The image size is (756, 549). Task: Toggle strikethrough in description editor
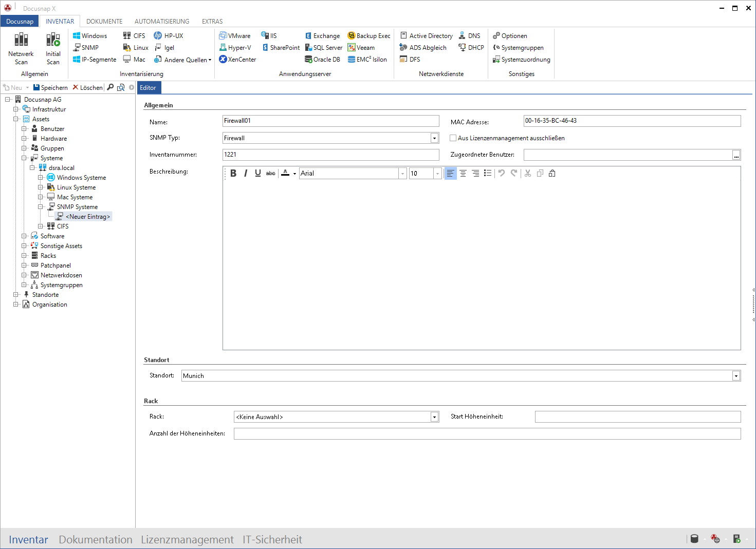pos(271,174)
